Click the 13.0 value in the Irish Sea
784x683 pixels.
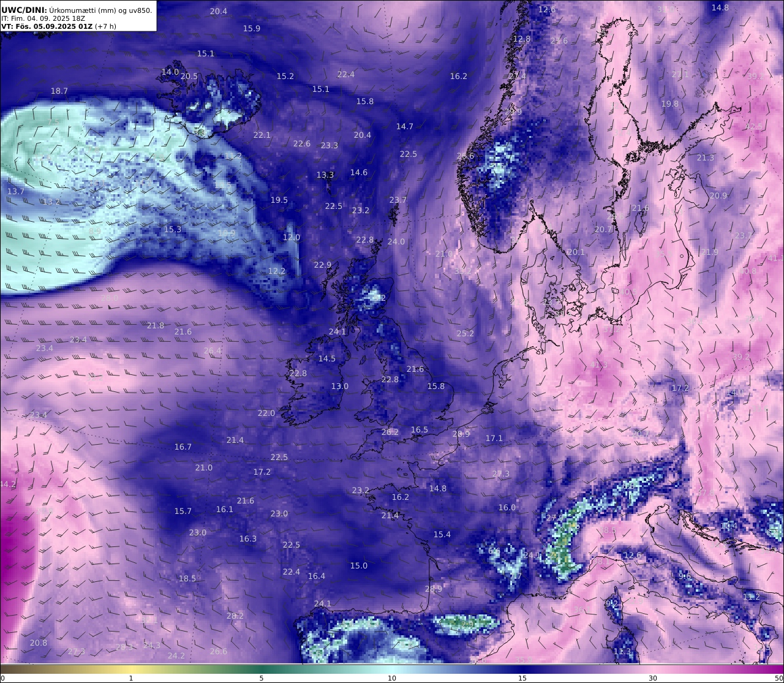(340, 387)
